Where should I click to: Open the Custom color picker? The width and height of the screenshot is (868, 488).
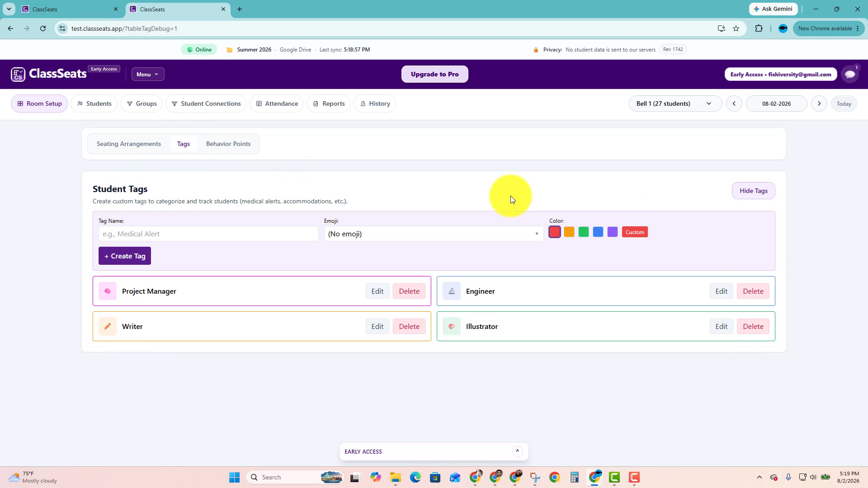click(x=635, y=232)
